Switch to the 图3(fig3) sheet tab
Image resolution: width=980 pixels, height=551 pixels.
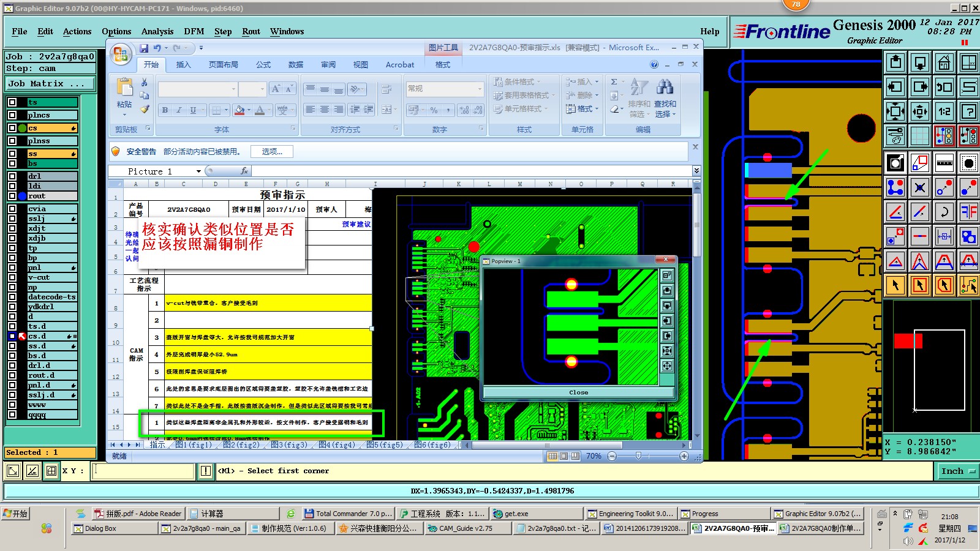[289, 444]
